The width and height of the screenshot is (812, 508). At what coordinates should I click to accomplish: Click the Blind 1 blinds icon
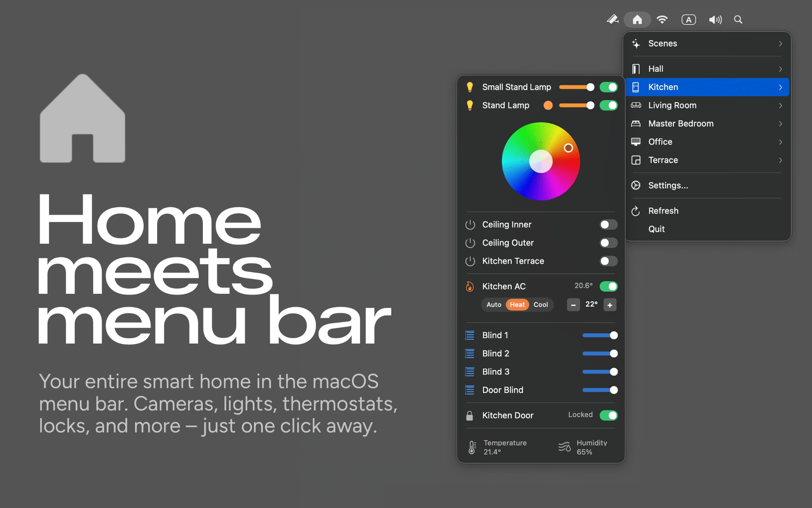click(470, 335)
